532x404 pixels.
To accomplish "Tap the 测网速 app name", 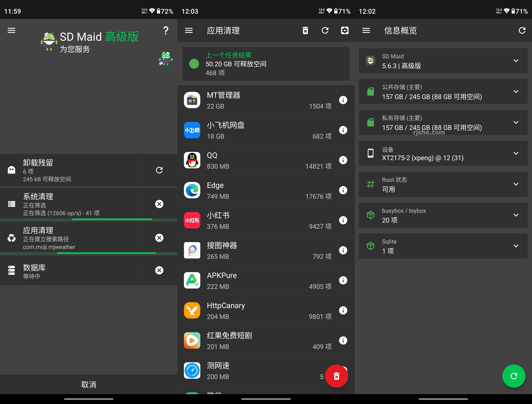I will tap(218, 366).
